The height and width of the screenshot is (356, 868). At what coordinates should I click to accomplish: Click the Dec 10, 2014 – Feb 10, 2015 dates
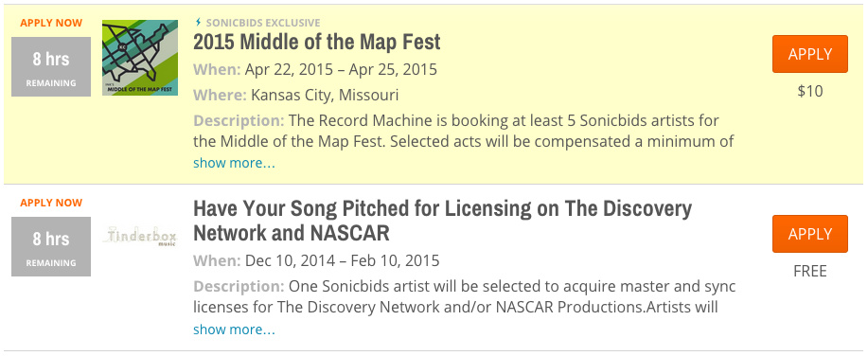pyautogui.click(x=342, y=260)
